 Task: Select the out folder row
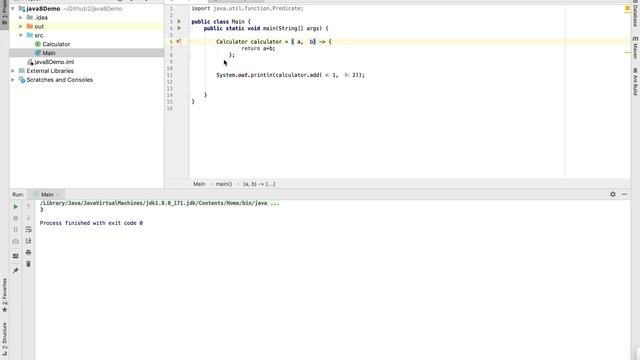point(87,26)
